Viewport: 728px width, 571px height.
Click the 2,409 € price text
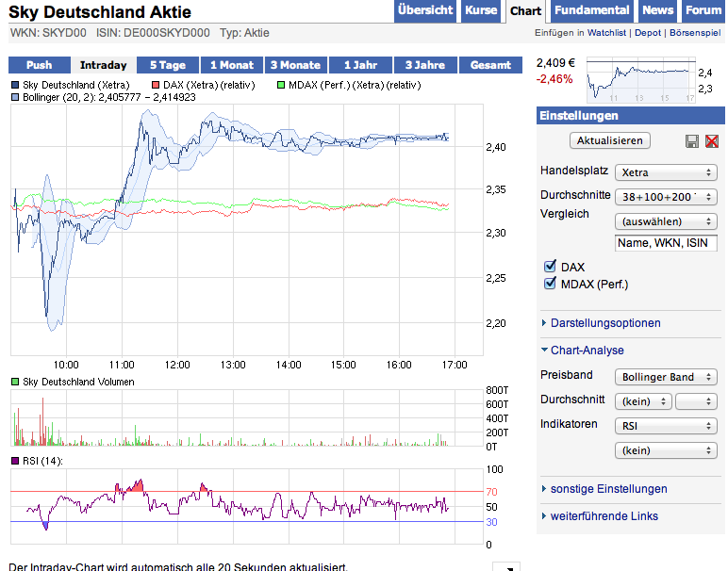[555, 63]
